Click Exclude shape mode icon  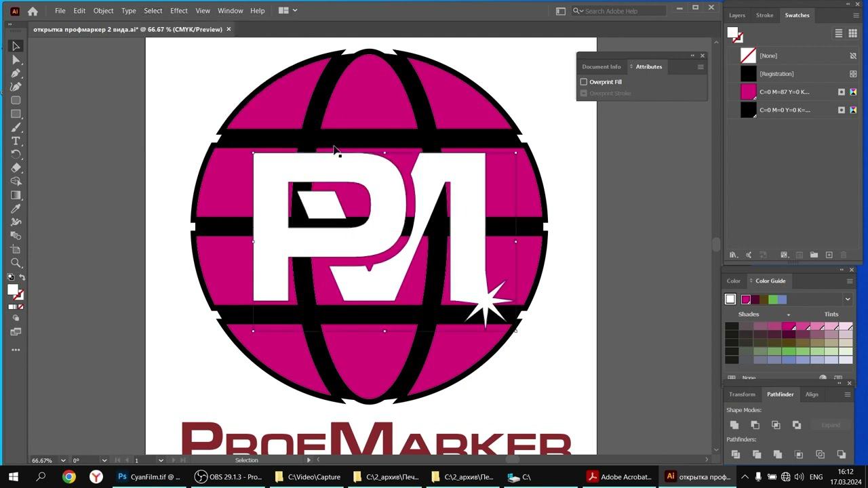tap(797, 425)
